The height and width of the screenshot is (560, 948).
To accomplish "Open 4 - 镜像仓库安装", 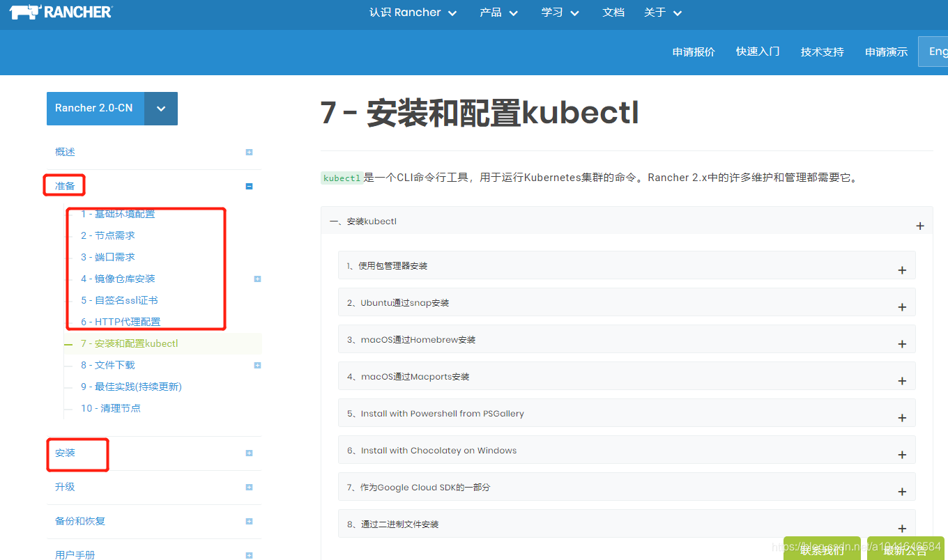I will tap(118, 279).
